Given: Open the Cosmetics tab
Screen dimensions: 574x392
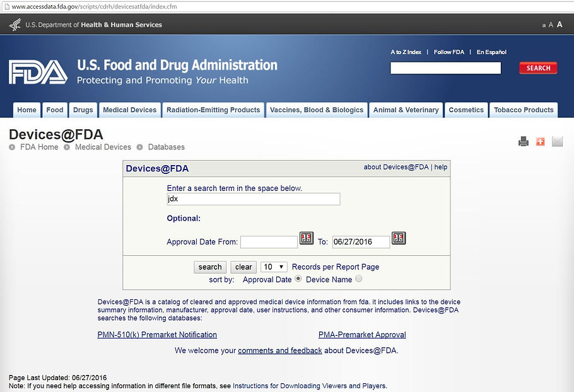Looking at the screenshot, I should click(466, 110).
